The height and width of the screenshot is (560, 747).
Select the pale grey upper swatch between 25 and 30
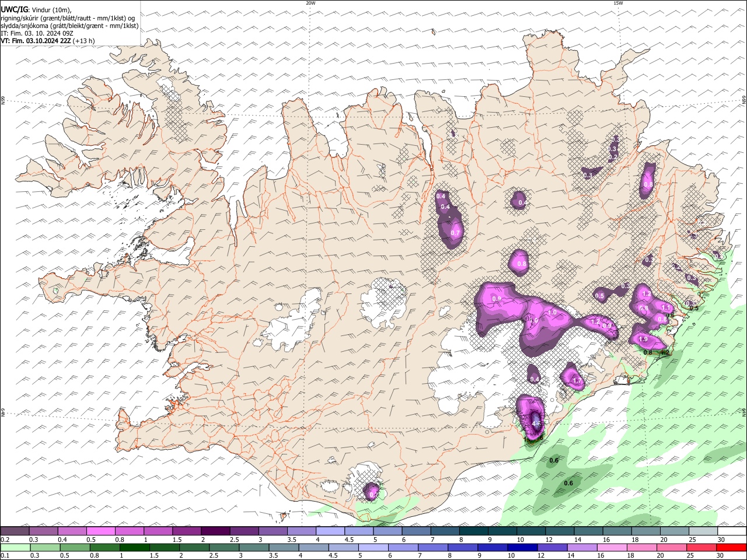pos(703,531)
